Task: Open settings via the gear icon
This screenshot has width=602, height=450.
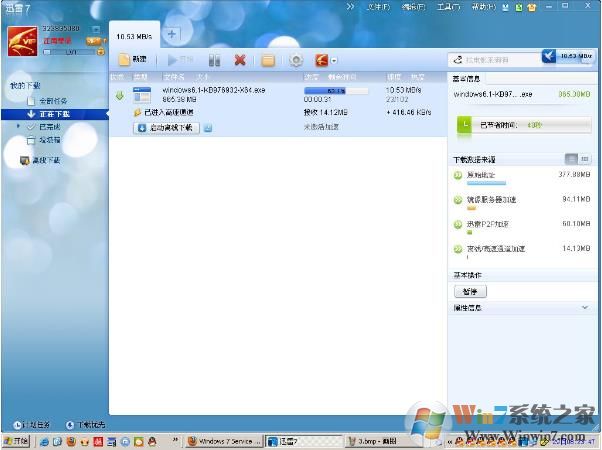Action: (x=296, y=61)
